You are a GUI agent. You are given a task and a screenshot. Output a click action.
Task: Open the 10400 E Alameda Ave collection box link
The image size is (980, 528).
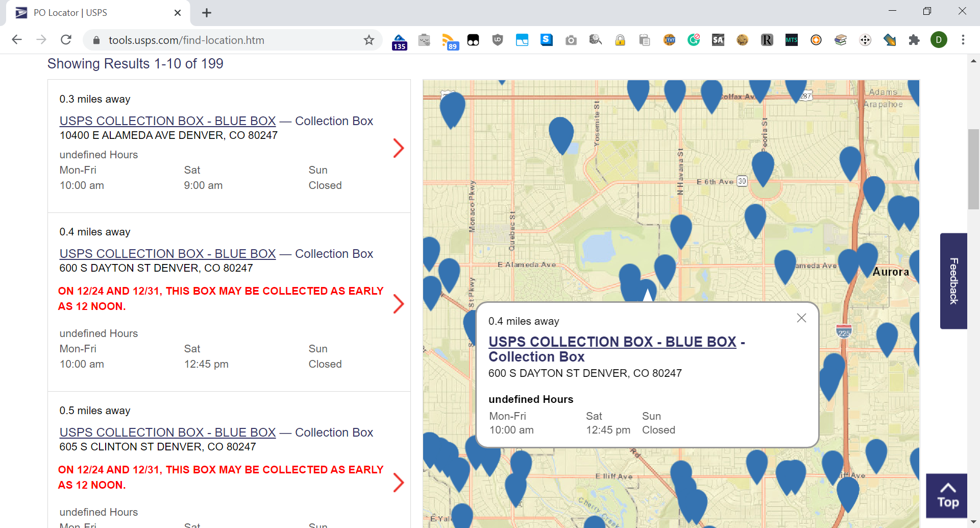click(x=167, y=121)
